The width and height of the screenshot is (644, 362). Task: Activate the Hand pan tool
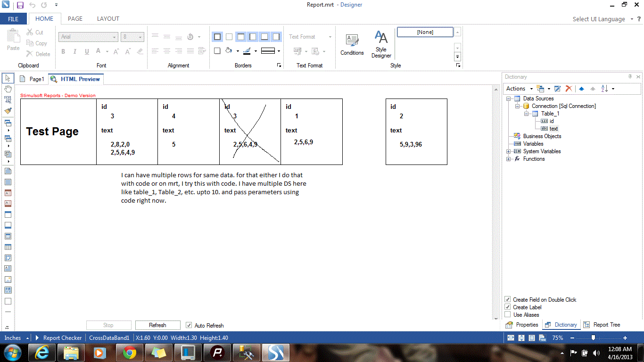(8, 89)
